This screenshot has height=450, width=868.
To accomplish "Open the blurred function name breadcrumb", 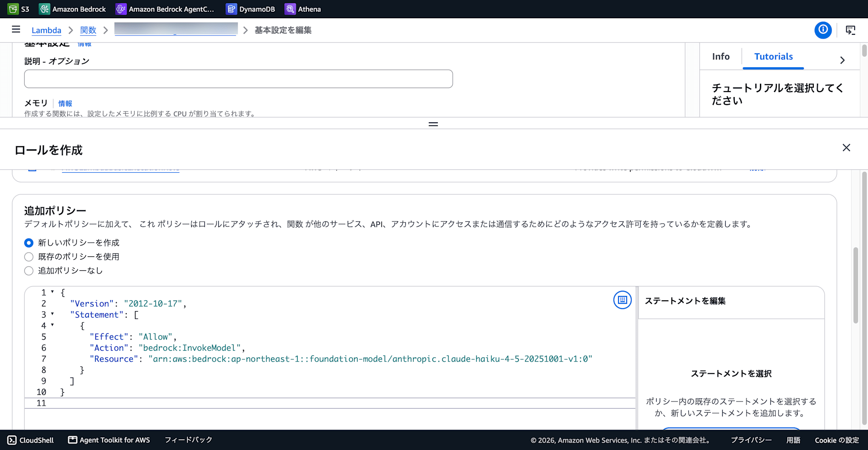I will coord(176,29).
